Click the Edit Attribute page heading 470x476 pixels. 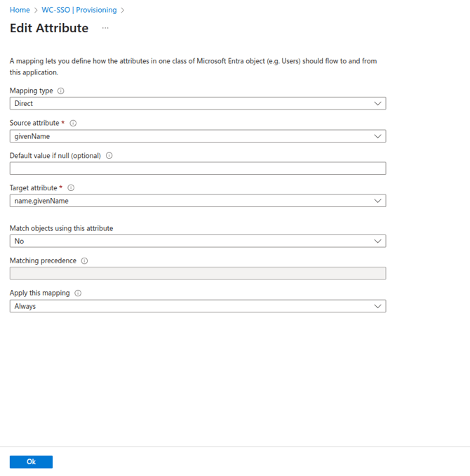click(x=49, y=29)
